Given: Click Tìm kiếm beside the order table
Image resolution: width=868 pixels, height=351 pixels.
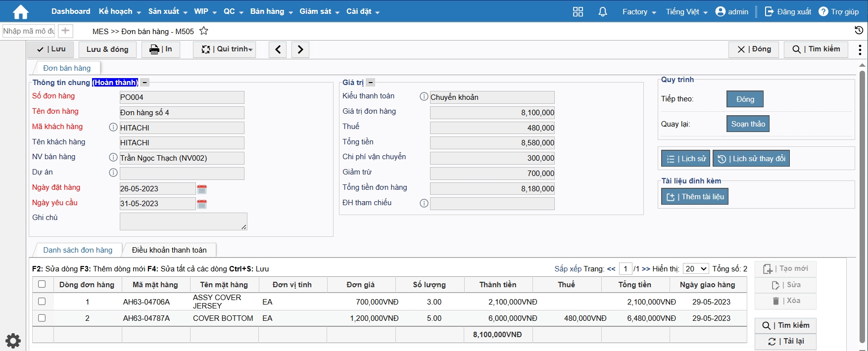Looking at the screenshot, I should tap(785, 325).
